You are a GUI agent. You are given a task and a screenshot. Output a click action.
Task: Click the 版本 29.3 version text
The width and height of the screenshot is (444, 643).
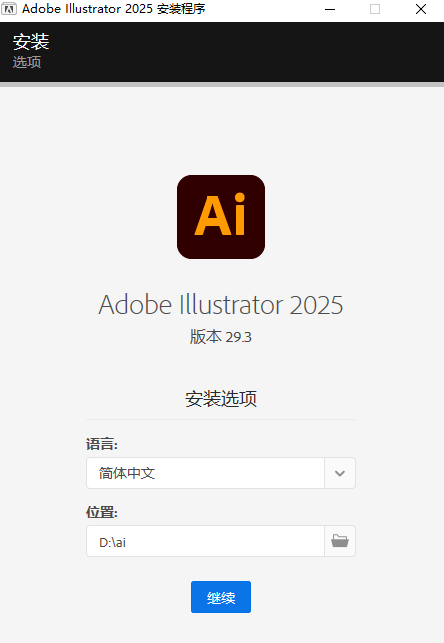221,337
